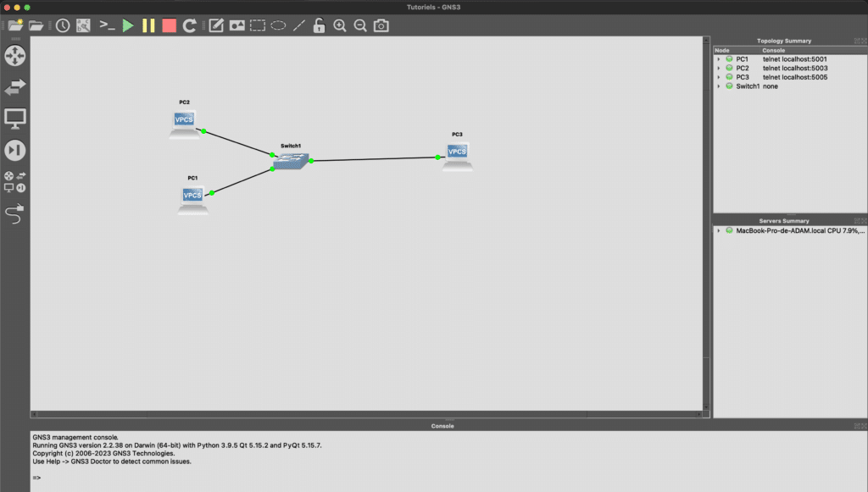Select the draw line tool
Screen dimensions: 868x492
click(x=299, y=25)
